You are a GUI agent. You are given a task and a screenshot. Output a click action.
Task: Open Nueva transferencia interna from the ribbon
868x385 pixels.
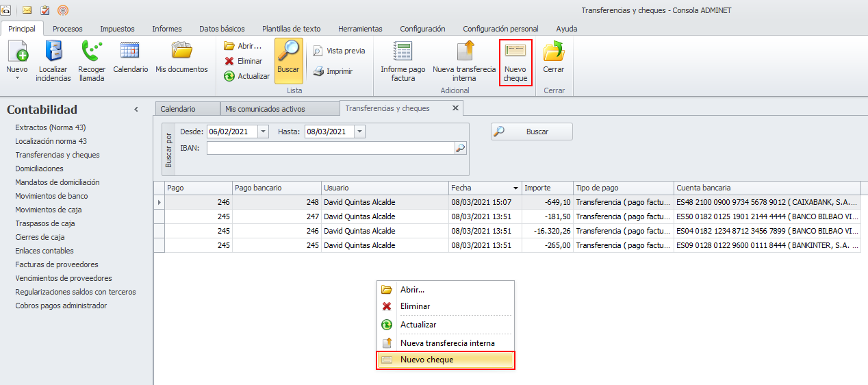click(464, 53)
